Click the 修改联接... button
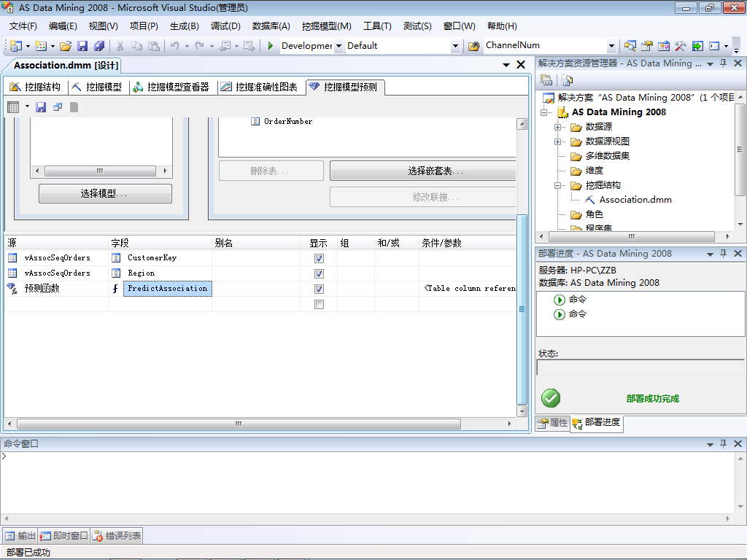 (x=422, y=197)
